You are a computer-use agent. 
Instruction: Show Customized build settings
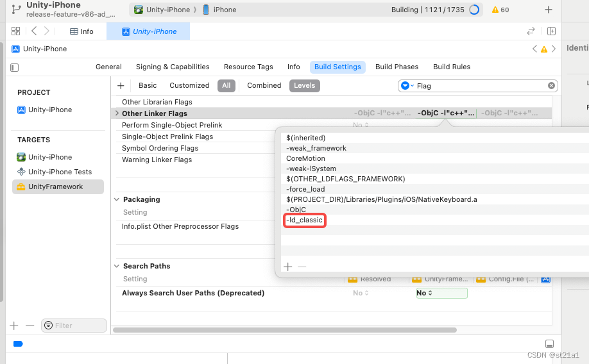point(189,86)
